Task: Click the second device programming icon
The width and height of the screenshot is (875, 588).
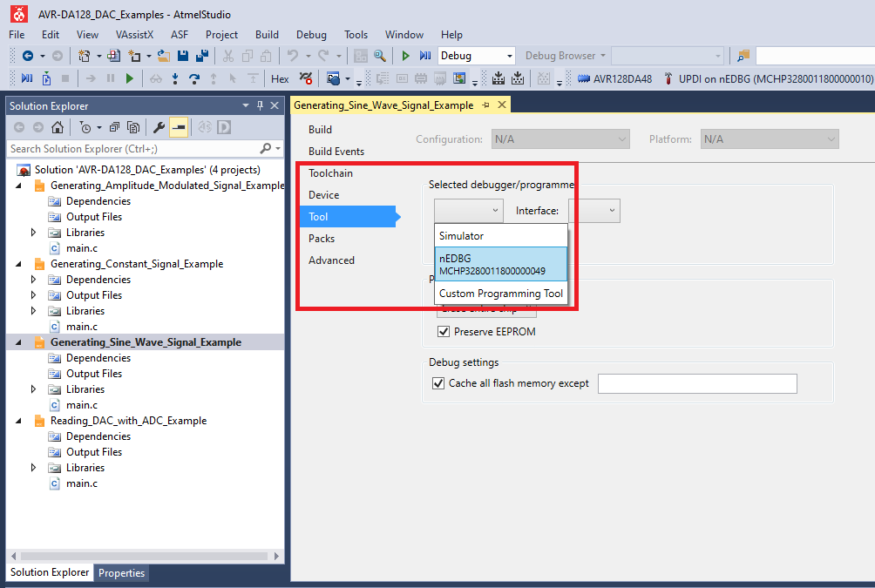Action: tap(518, 78)
